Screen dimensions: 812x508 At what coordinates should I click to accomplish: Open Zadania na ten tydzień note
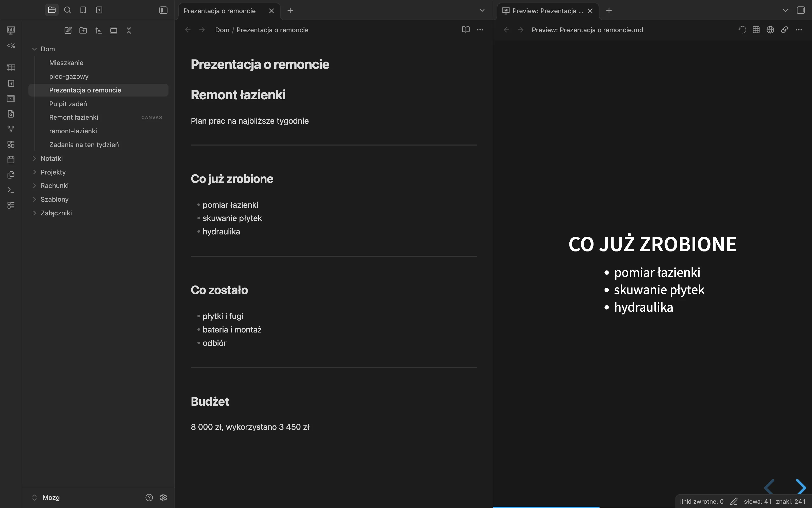(98, 145)
